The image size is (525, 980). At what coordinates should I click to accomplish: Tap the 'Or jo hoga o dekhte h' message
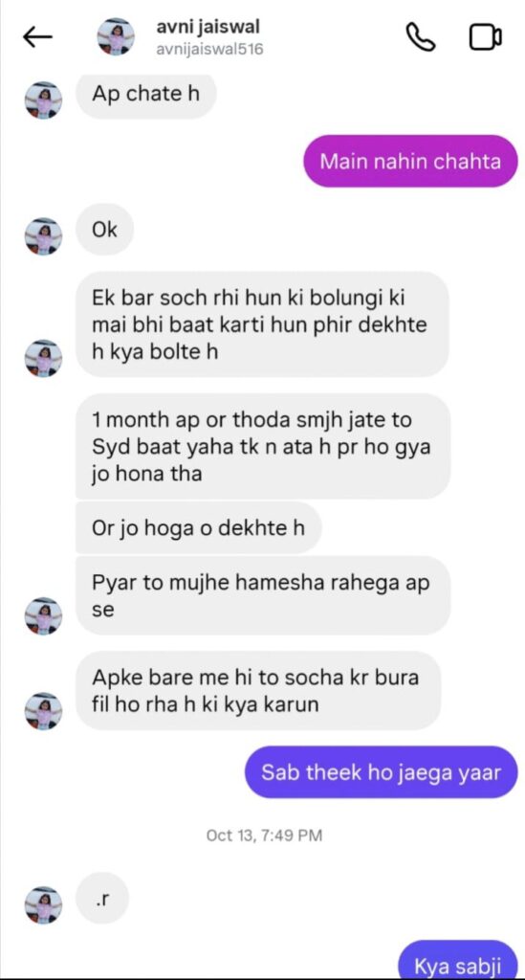[199, 527]
